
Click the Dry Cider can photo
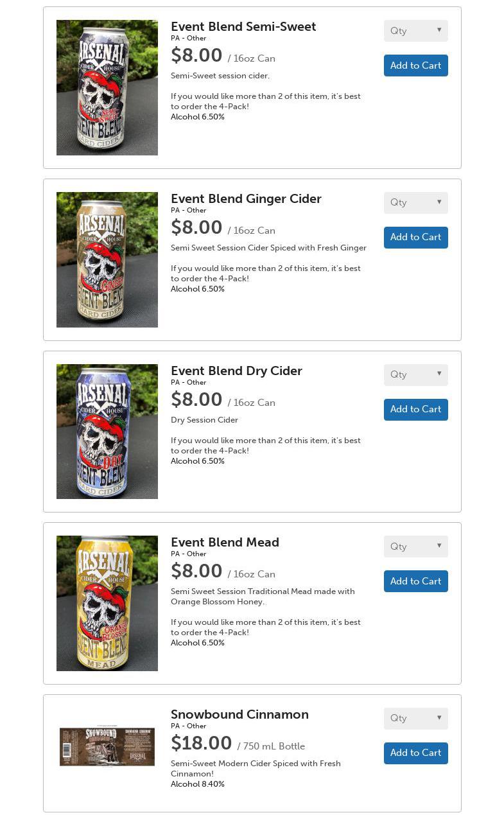[107, 432]
